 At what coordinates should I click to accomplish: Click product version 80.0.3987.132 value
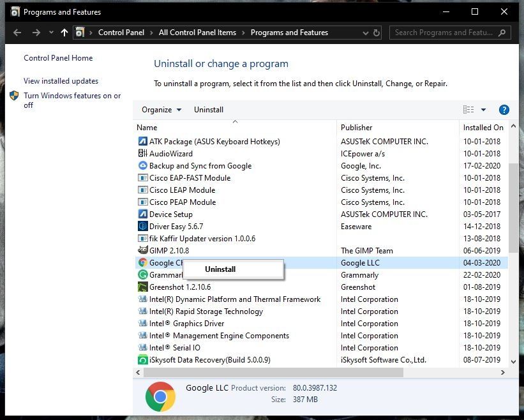pos(315,388)
